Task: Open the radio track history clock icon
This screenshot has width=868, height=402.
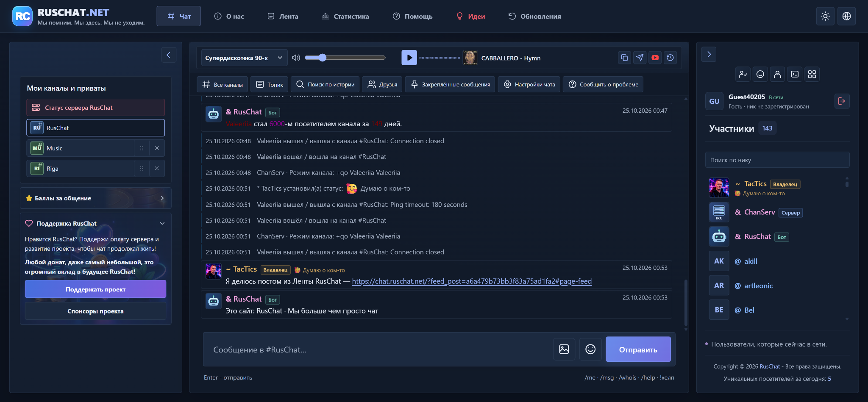Action: (x=670, y=58)
